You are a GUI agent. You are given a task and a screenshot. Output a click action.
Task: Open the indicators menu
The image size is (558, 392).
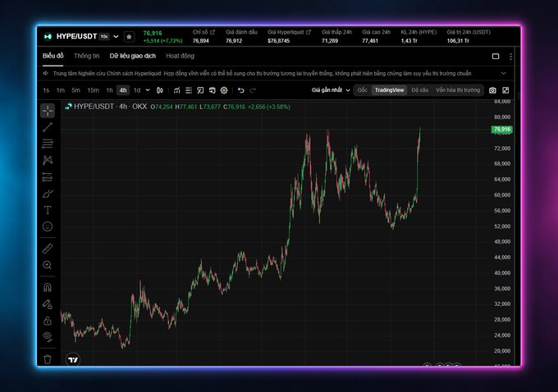pos(177,90)
